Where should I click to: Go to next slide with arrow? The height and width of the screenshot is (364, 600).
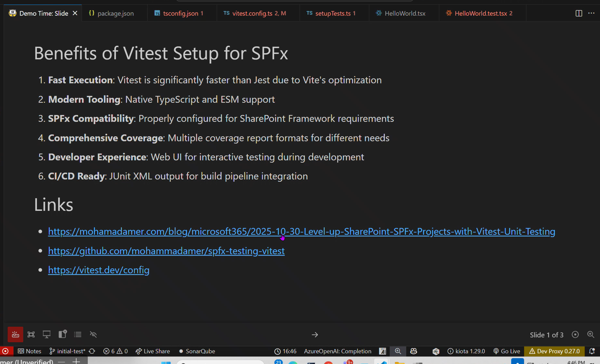click(315, 335)
